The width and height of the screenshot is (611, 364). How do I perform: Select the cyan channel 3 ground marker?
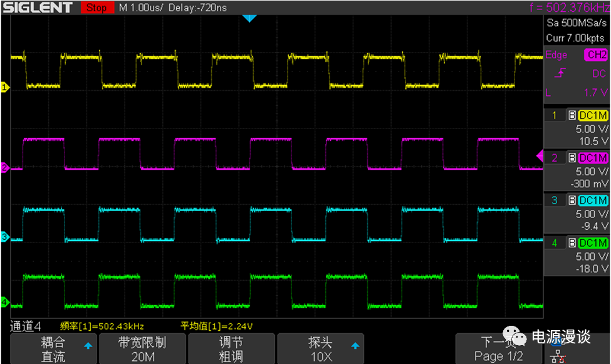tap(4, 237)
